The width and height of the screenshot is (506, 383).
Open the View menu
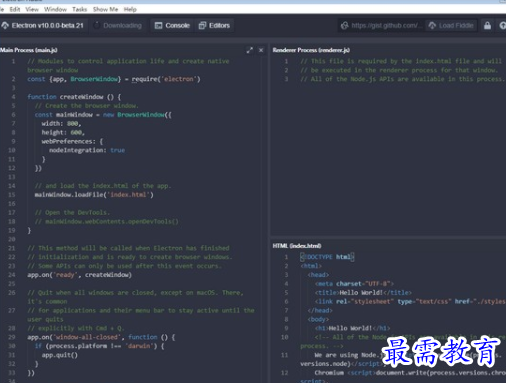32,9
